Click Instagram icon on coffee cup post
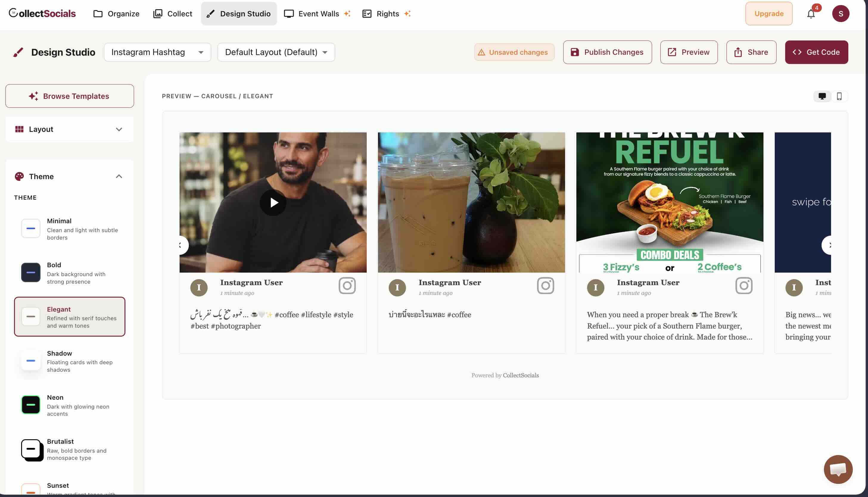 (x=545, y=286)
